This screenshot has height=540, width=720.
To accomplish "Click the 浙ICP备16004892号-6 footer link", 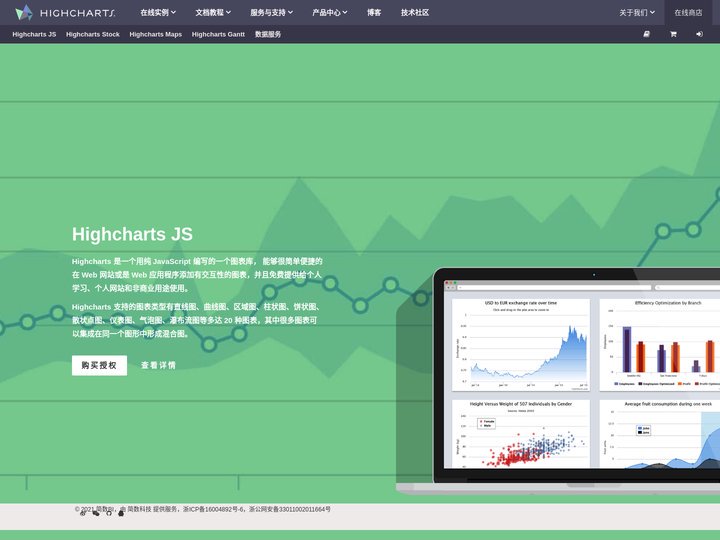I will click(214, 509).
